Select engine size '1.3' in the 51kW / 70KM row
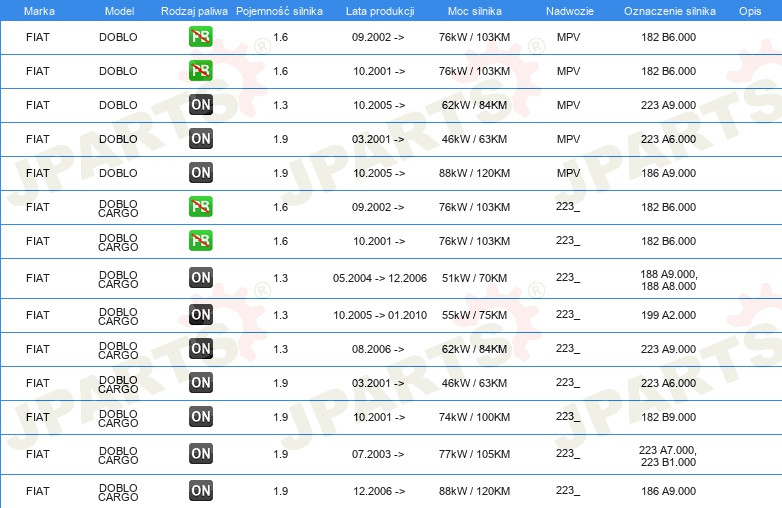The image size is (782, 508). click(280, 278)
